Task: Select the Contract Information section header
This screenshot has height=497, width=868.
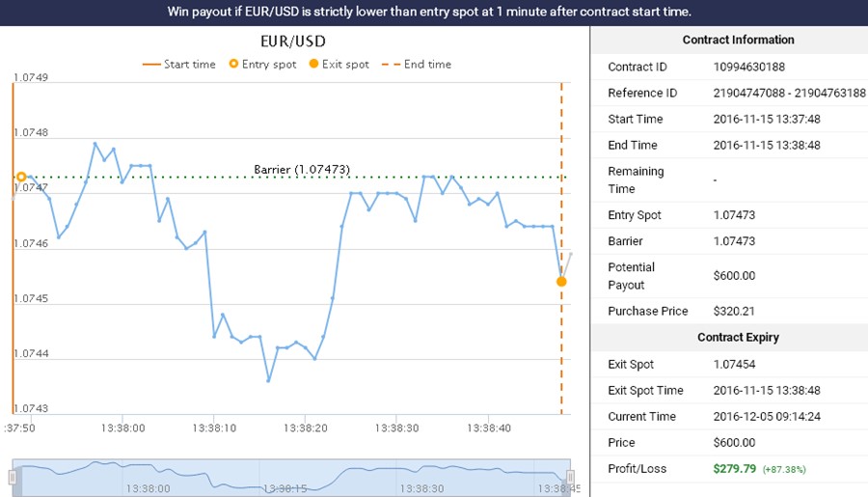Action: [x=738, y=41]
